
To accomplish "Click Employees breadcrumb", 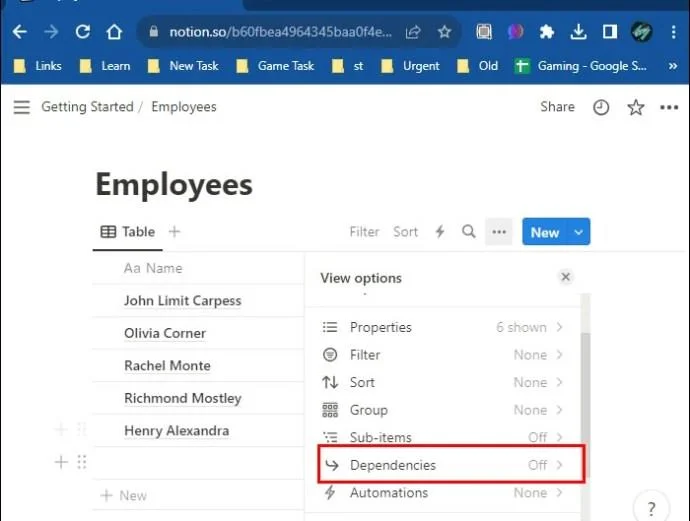I will click(184, 107).
